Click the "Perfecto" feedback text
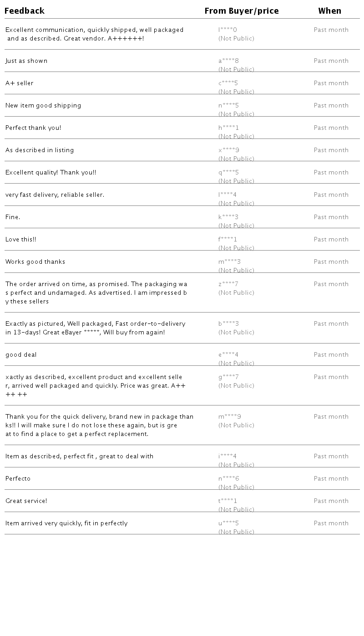This screenshot has height=636, width=364. point(18,479)
